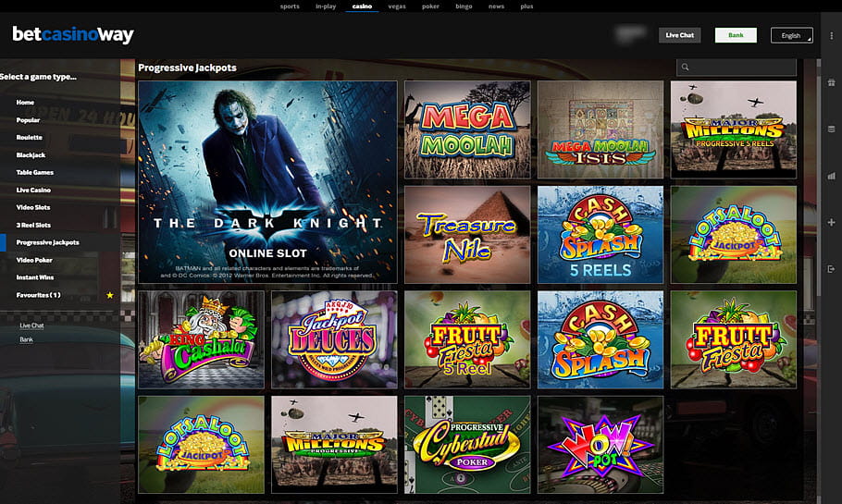Open the King Cashalot game tile
Image resolution: width=842 pixels, height=504 pixels.
pyautogui.click(x=201, y=339)
